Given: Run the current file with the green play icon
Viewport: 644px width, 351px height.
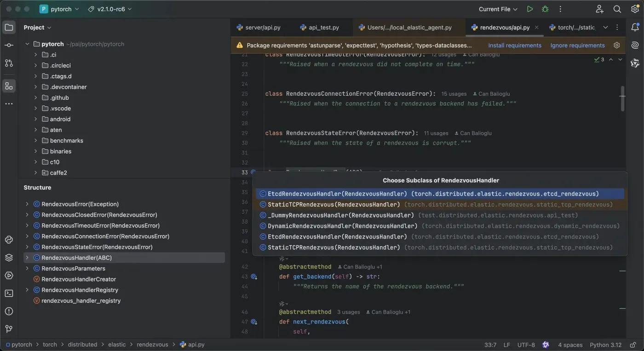Looking at the screenshot, I should pos(530,9).
